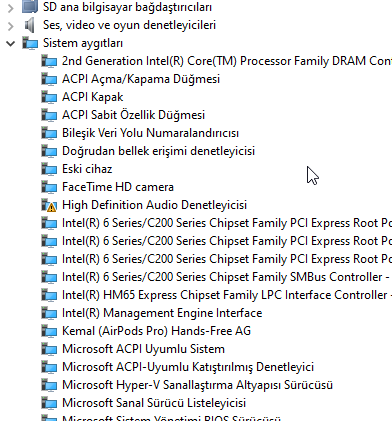Select Doğrudan bellek erişimi denetleyicisi
The image size is (392, 421).
click(158, 151)
